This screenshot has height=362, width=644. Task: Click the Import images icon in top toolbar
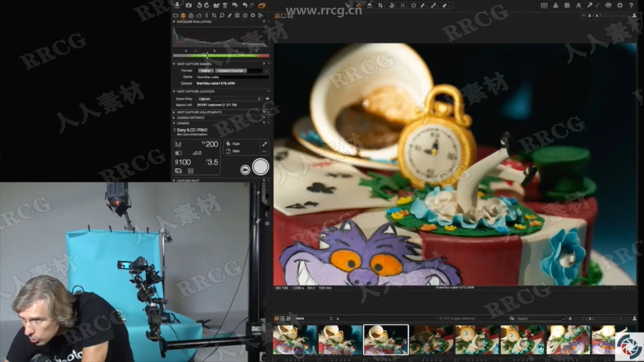[x=177, y=5]
